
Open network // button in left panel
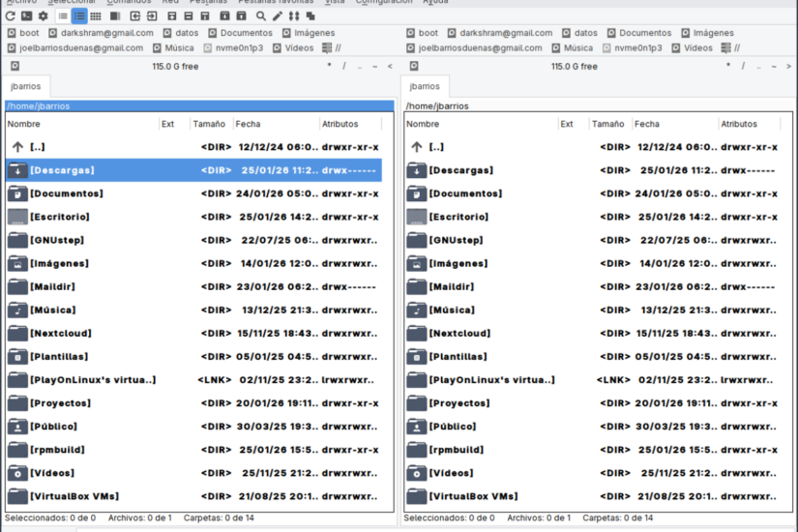pyautogui.click(x=332, y=47)
